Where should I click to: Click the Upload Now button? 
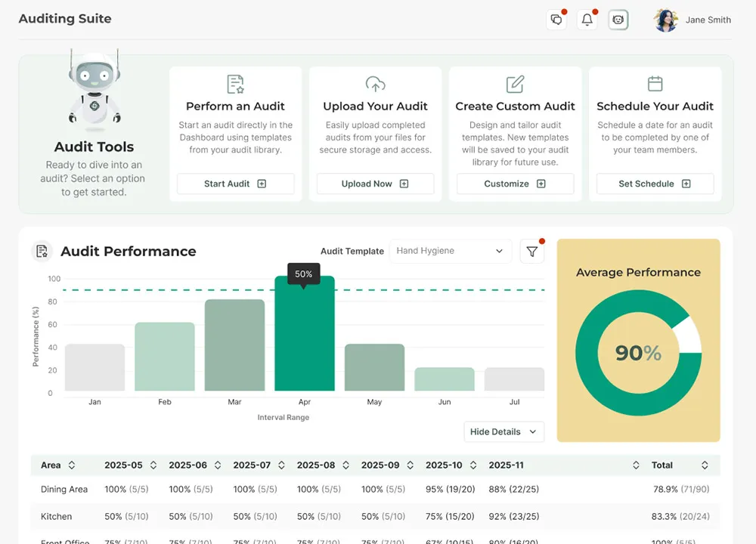click(x=375, y=184)
